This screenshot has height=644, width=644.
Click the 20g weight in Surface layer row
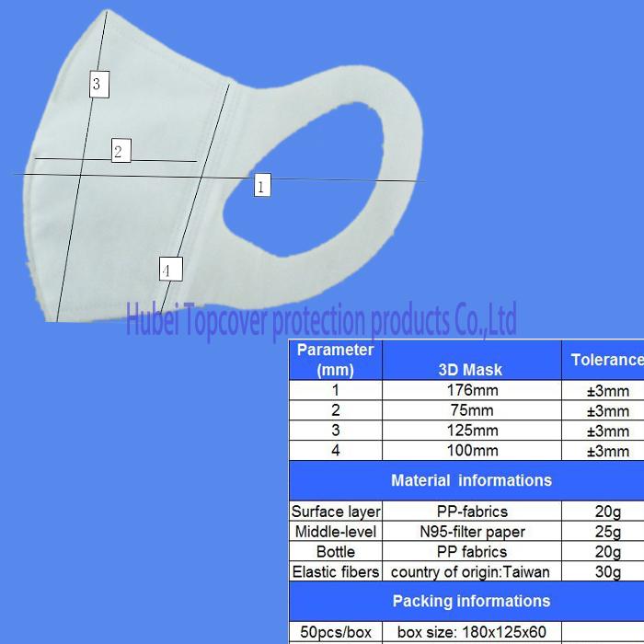click(x=603, y=511)
